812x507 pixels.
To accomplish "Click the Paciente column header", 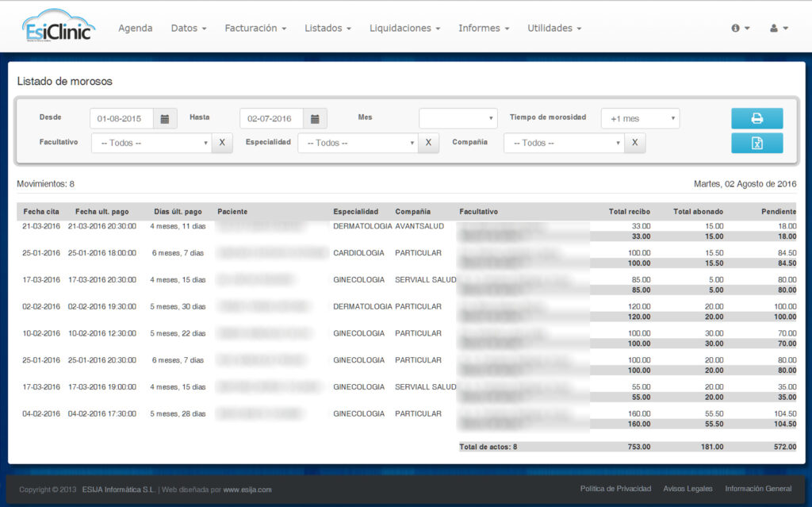I will pos(232,212).
